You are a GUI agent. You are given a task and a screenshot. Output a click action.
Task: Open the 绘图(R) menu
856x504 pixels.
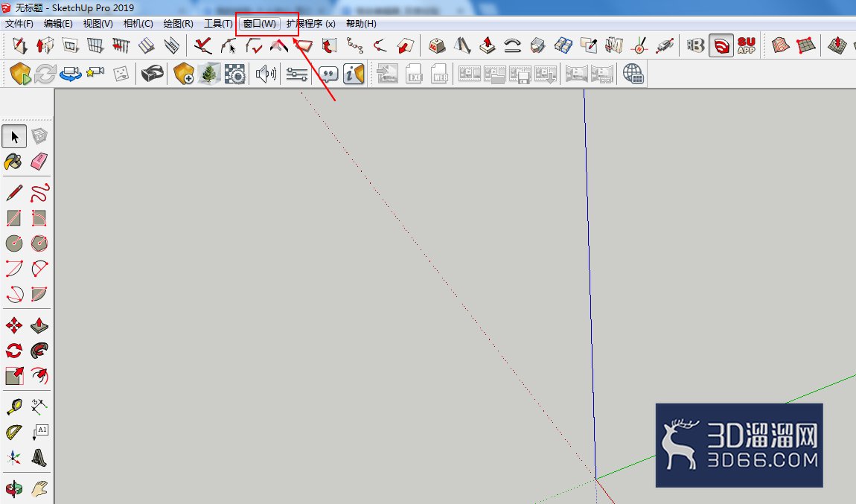click(179, 24)
